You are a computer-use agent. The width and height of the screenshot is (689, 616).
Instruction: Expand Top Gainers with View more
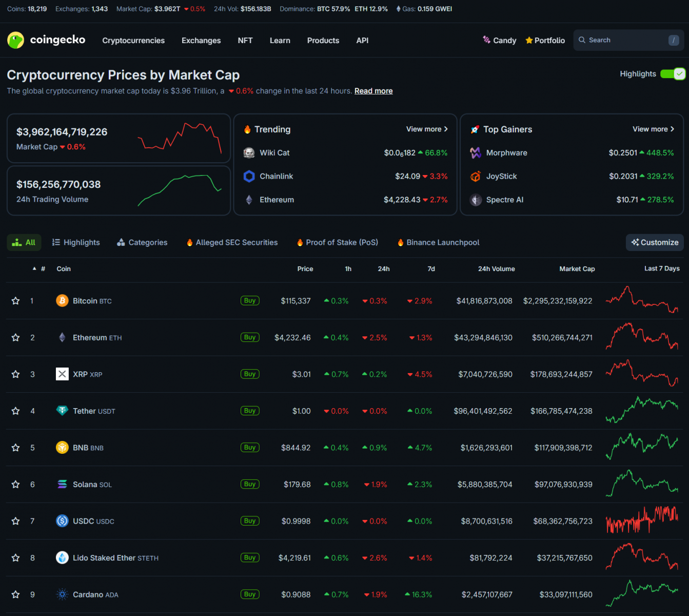click(653, 129)
